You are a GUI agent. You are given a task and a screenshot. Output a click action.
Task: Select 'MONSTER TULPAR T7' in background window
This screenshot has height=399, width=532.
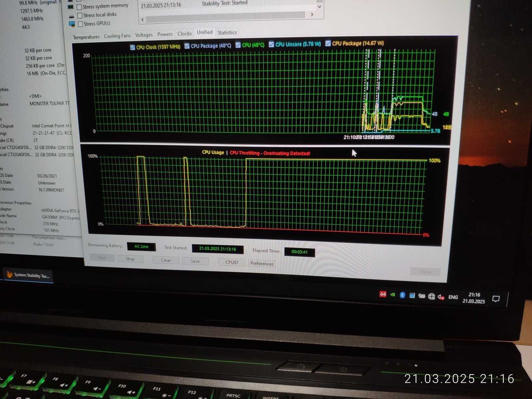point(50,103)
